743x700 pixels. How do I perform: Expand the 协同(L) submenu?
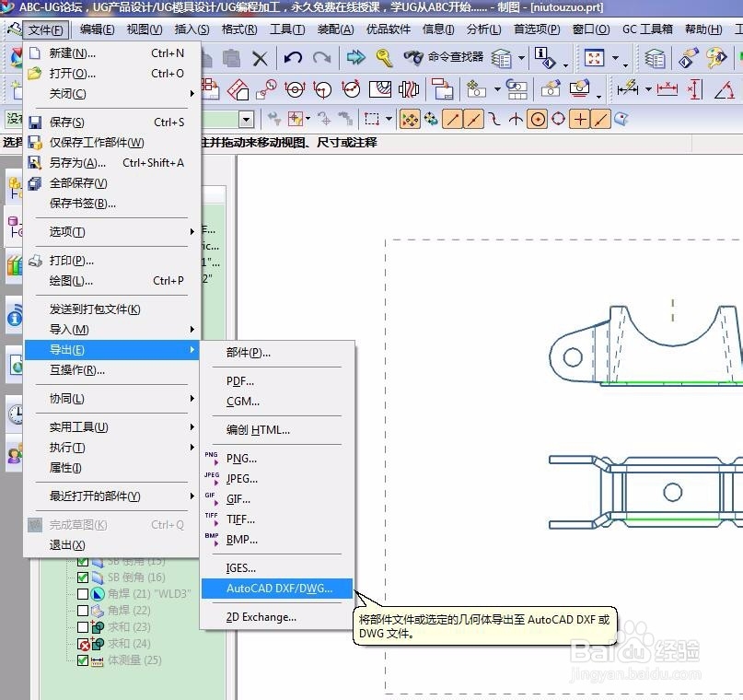tap(111, 399)
